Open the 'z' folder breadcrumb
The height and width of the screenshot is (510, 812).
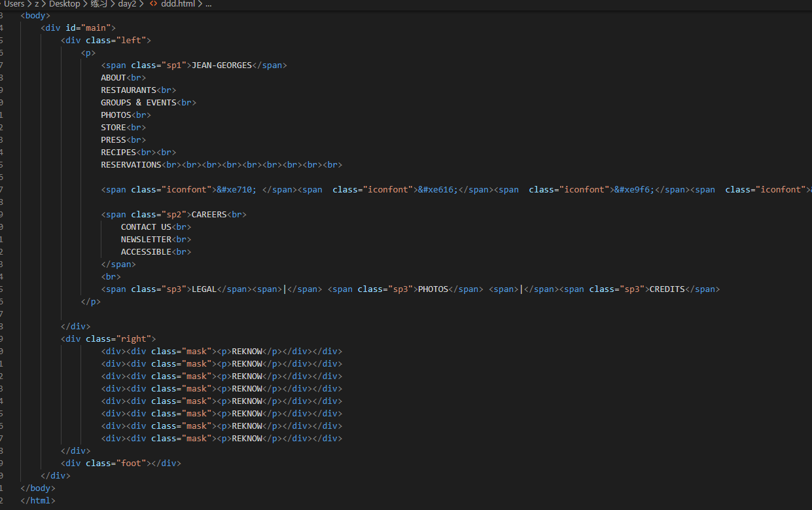click(x=37, y=4)
